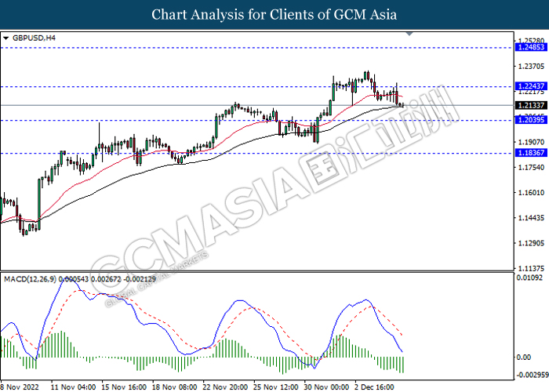Click the MACD axis value 0.01092

pos(530,278)
